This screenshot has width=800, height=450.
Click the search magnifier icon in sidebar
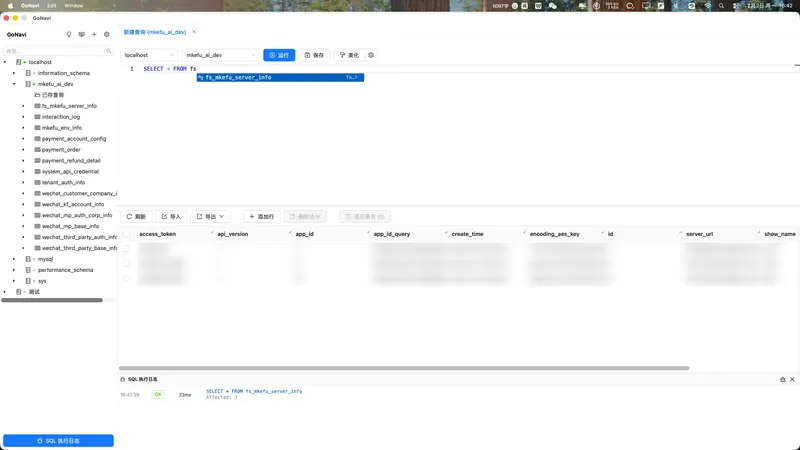pyautogui.click(x=109, y=51)
